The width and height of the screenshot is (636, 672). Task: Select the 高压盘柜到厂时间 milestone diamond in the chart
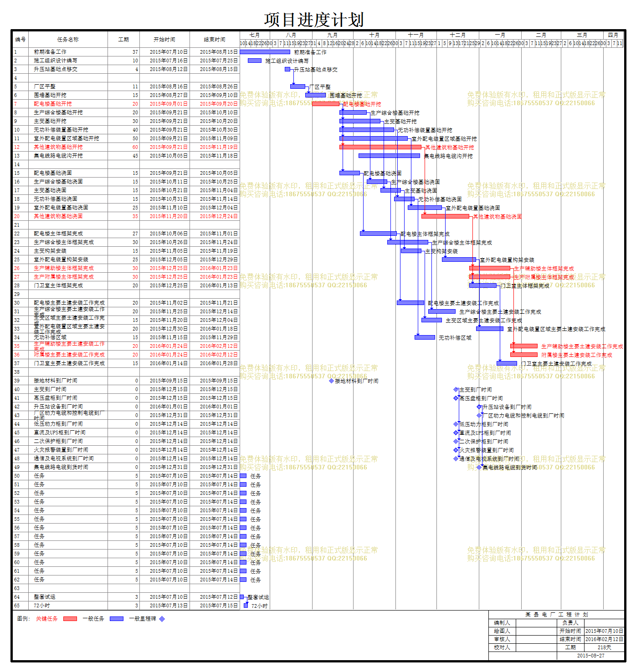tap(456, 398)
